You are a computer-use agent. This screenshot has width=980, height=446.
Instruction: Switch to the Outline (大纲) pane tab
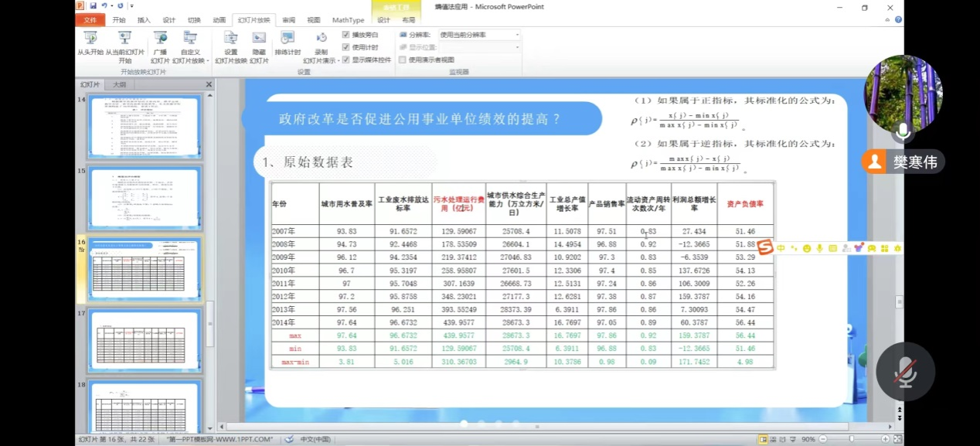point(119,84)
